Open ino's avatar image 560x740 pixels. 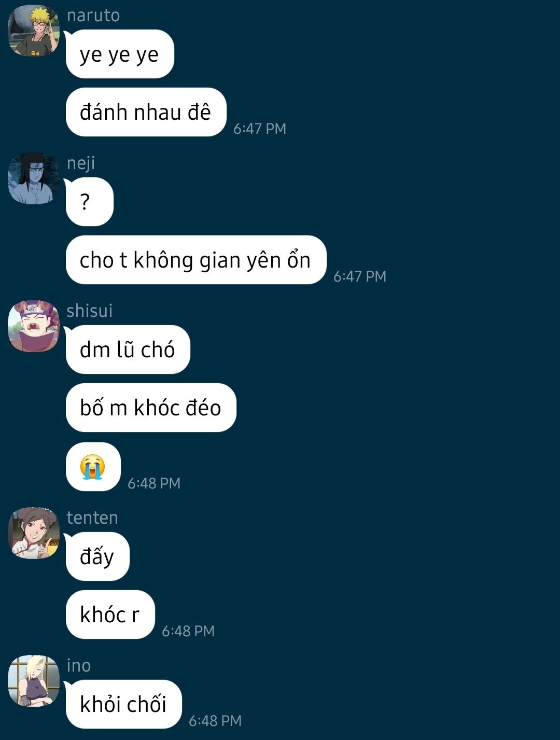(34, 681)
